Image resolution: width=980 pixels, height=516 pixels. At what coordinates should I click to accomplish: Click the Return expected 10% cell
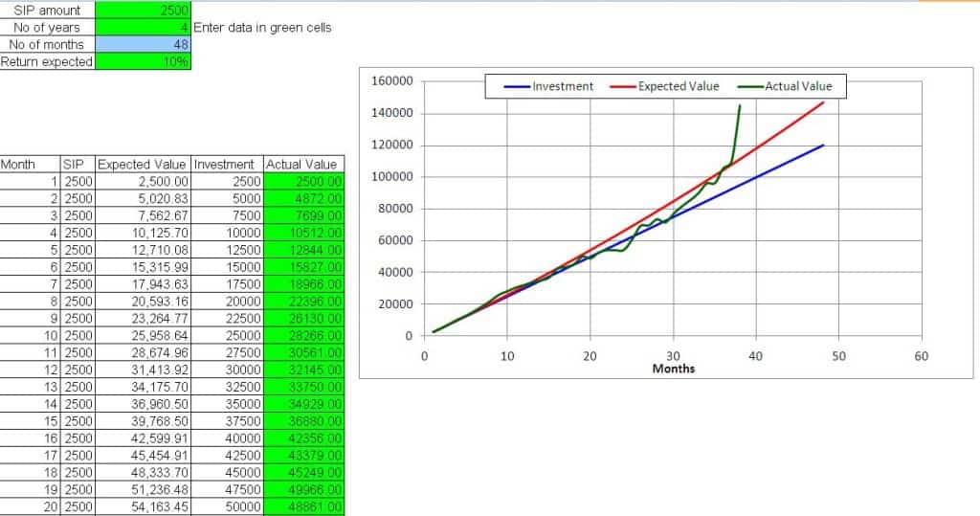[143, 62]
